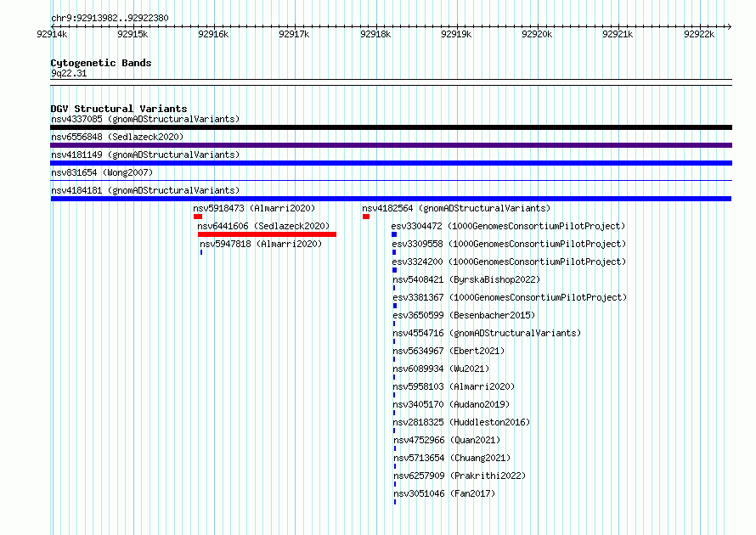Select nsv4752966 (Quan2021) label
This screenshot has width=756, height=535.
tap(447, 440)
